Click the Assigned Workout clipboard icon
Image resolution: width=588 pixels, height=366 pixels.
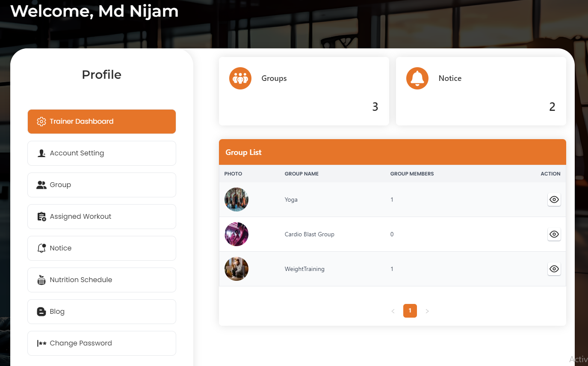coord(41,217)
